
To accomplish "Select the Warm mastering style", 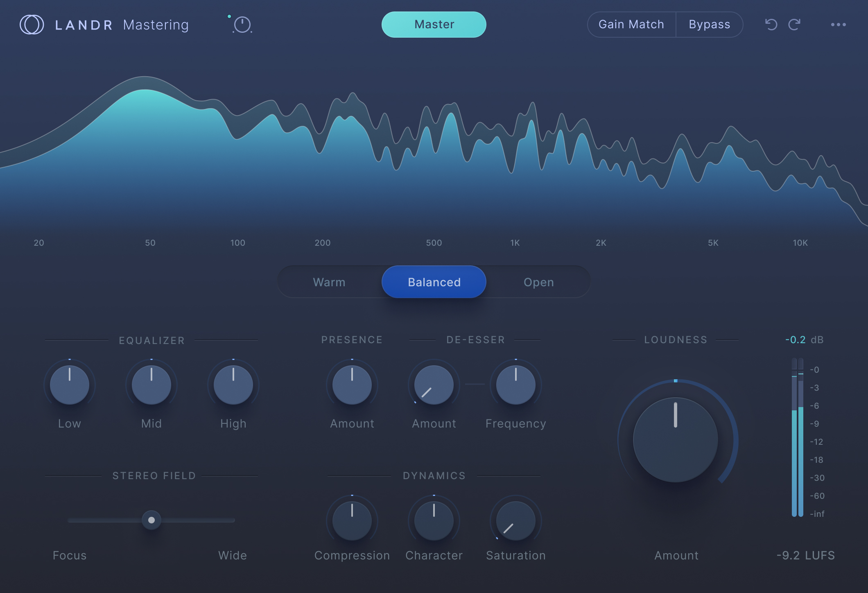I will point(329,282).
